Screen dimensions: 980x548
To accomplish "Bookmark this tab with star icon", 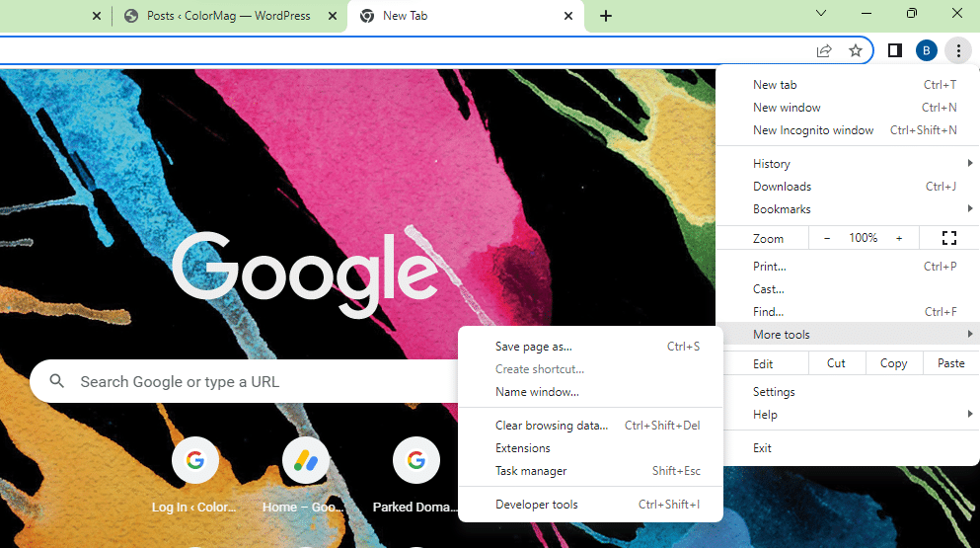I will point(855,50).
